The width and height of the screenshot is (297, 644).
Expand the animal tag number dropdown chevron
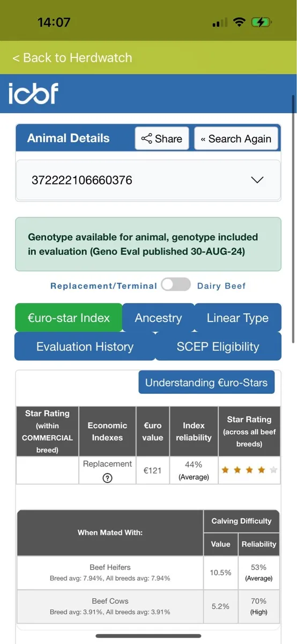click(257, 180)
